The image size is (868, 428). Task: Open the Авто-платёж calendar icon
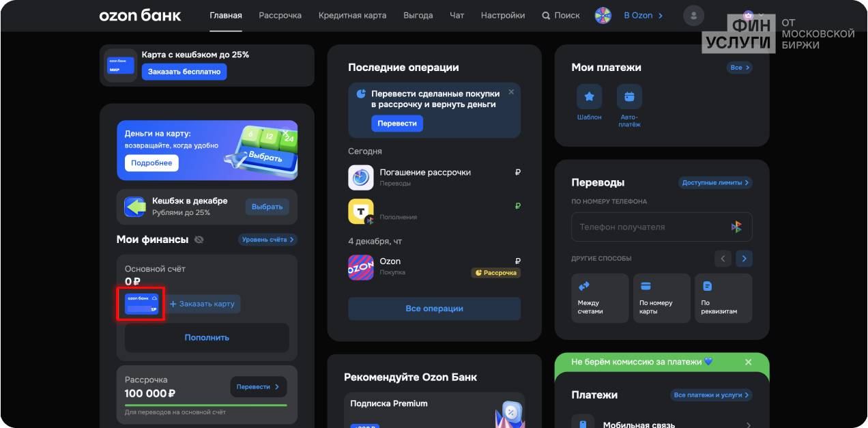(629, 97)
